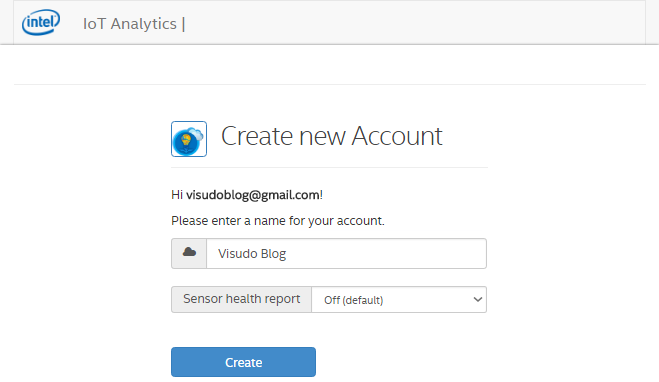Focus the account name input field
The width and height of the screenshot is (659, 382).
tap(346, 253)
